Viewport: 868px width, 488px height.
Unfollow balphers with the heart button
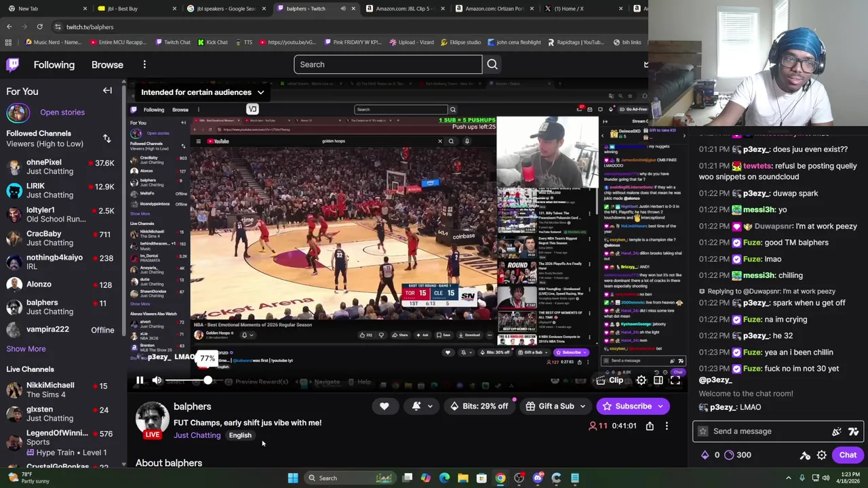[x=384, y=406]
